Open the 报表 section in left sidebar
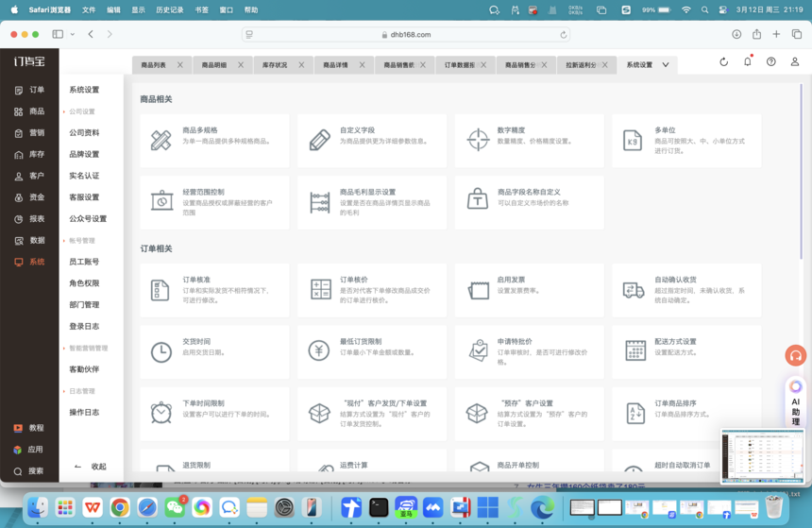Screen dimensions: 812x528 [29, 219]
